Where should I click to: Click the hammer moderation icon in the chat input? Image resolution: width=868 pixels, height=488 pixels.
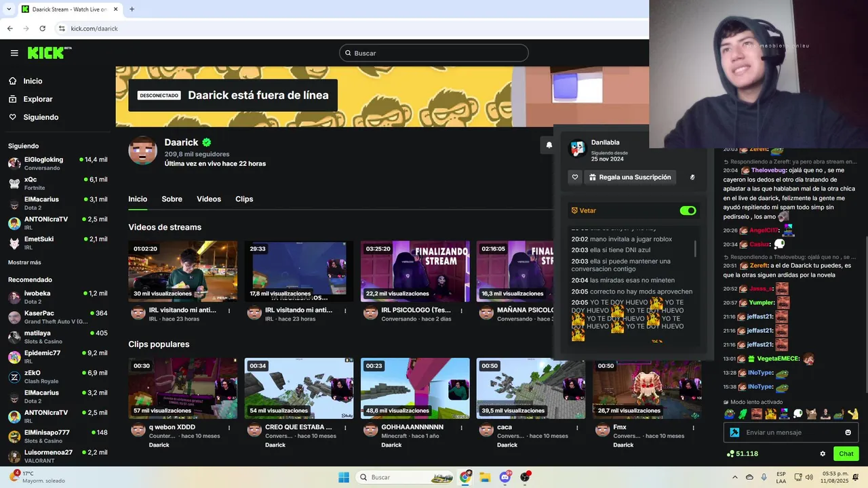click(x=734, y=432)
